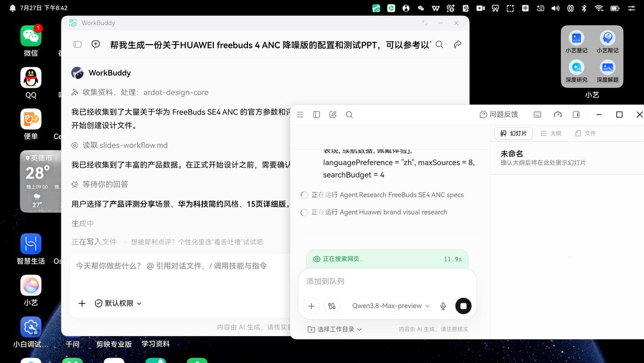Click the 读取 slides-workflow.md step in WorkBuddy

click(120, 146)
